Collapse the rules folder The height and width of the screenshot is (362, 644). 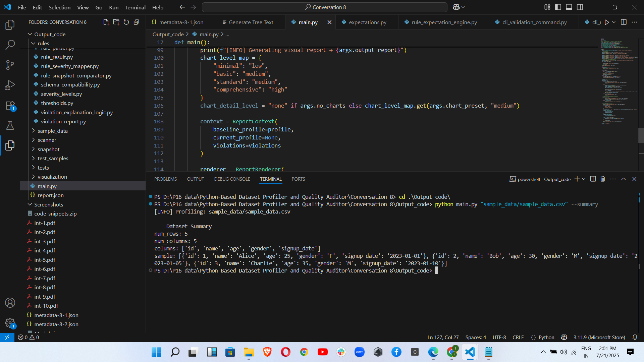tap(33, 43)
